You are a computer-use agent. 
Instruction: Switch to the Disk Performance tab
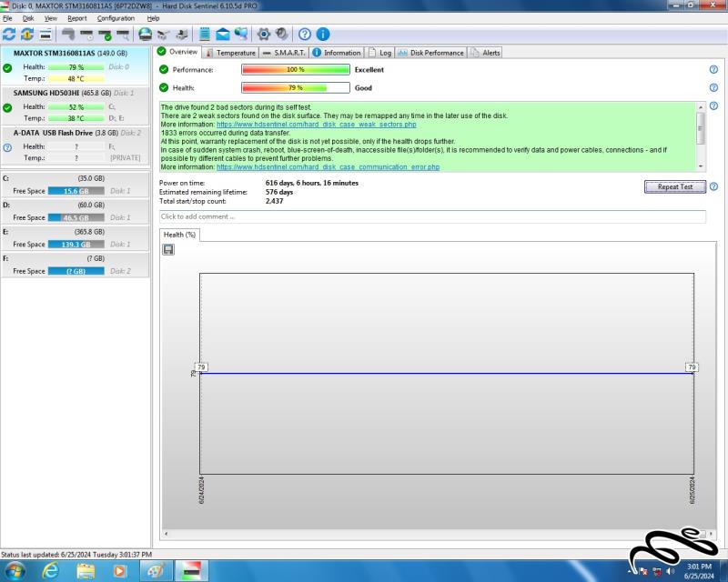[431, 53]
